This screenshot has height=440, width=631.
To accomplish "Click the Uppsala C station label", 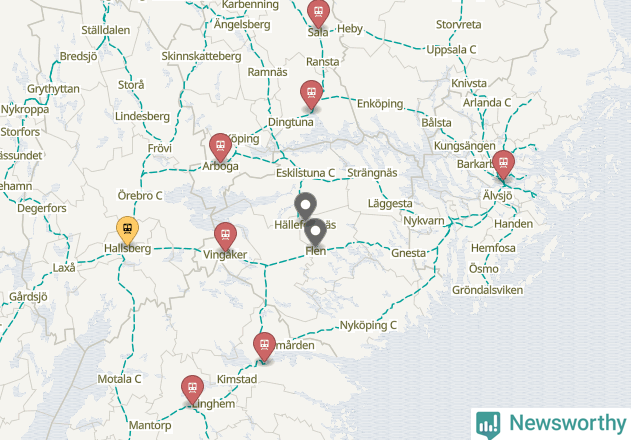I will point(451,50).
